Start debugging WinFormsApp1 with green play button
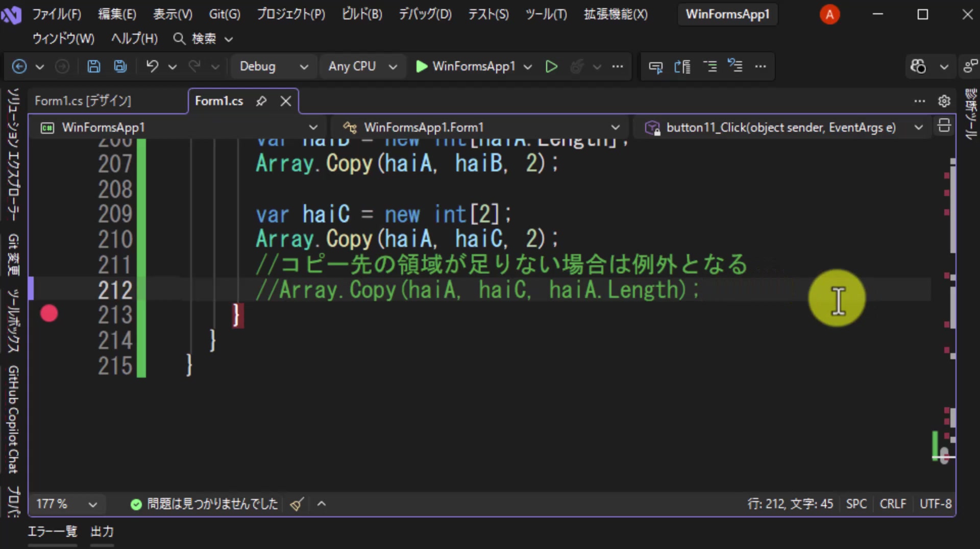The height and width of the screenshot is (549, 980). 465,66
